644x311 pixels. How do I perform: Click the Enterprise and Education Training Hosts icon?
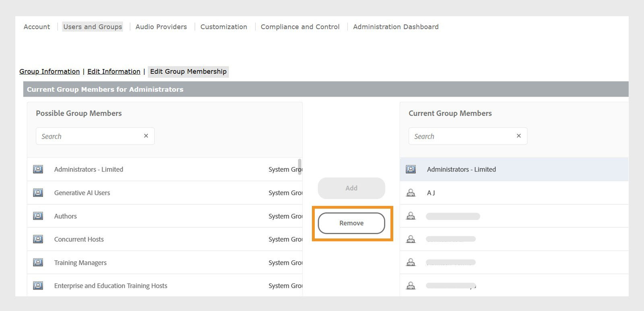coord(38,286)
